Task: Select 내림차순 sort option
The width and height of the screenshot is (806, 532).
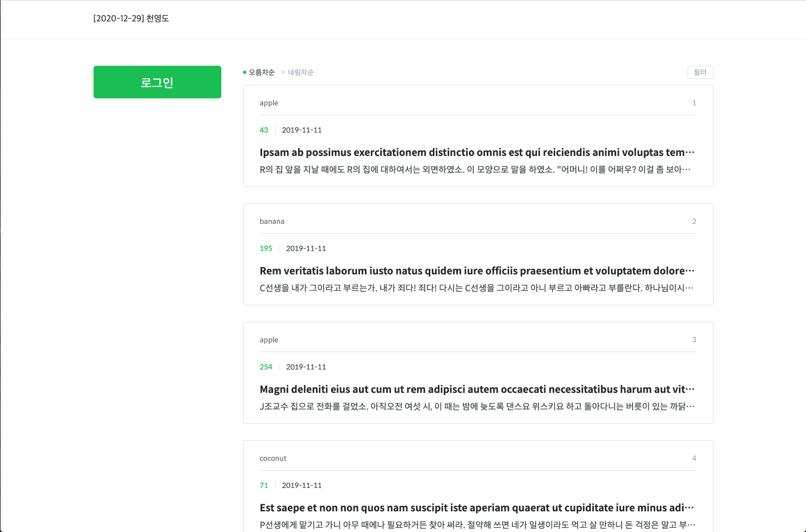Action: (297, 72)
